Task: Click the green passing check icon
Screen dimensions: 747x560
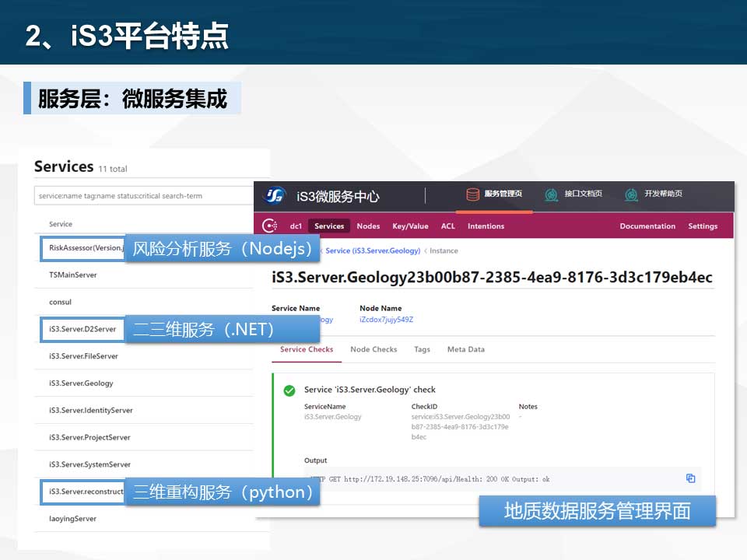Action: pos(289,390)
